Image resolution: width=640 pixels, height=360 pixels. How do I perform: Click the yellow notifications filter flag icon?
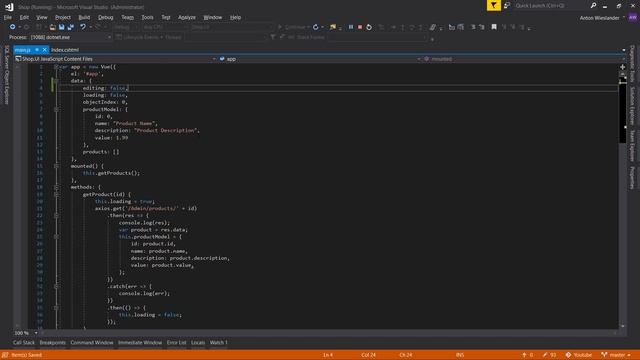[494, 5]
